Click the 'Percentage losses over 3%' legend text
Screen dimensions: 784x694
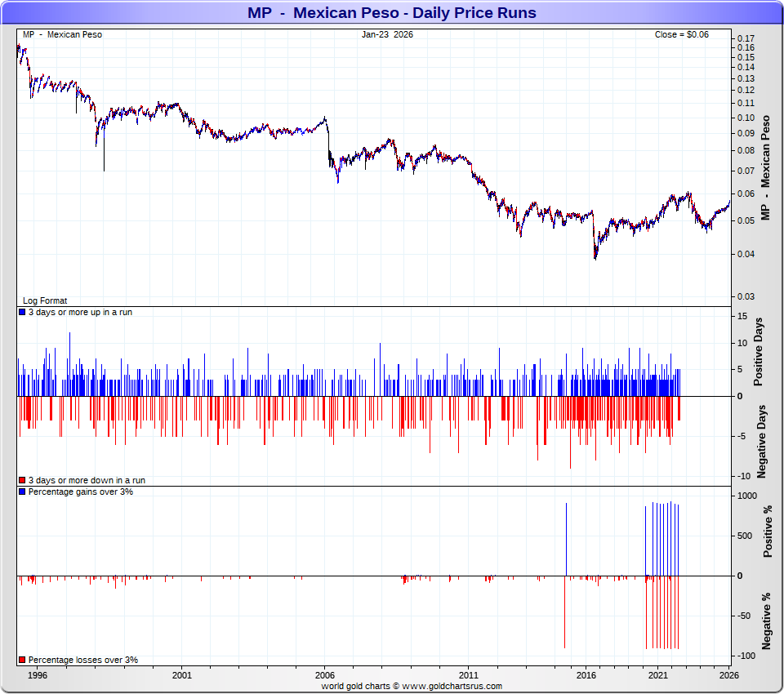83,660
